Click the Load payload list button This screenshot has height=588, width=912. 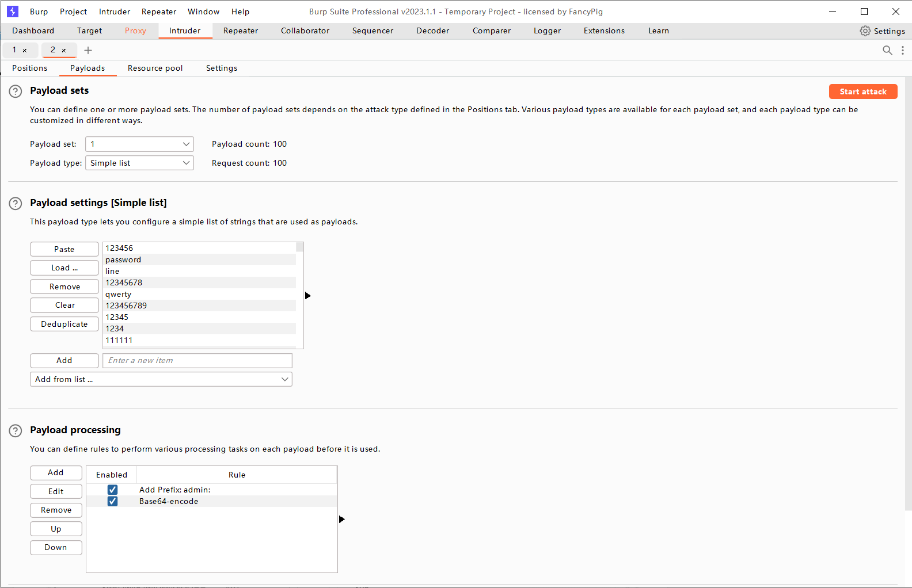click(64, 268)
